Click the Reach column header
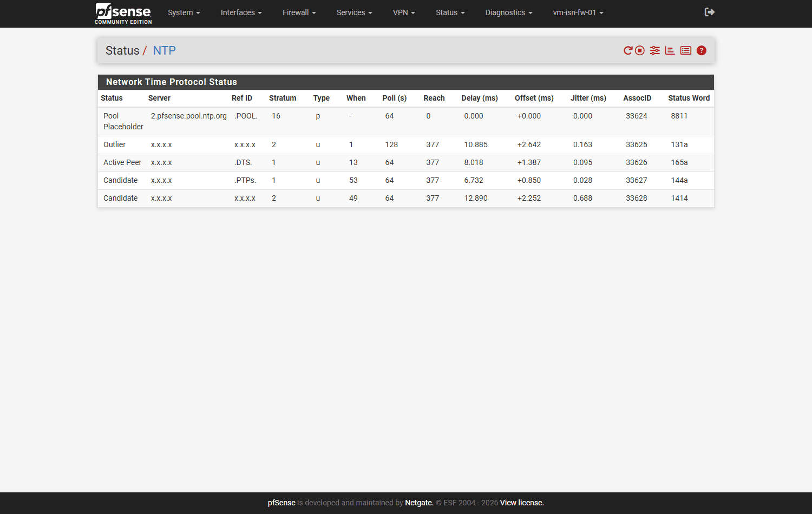The image size is (812, 514). [434, 98]
